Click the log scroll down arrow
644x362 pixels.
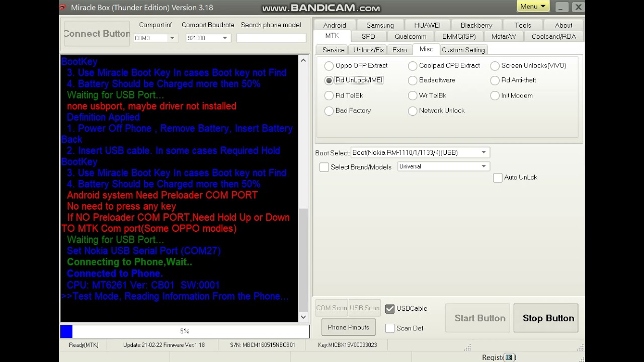tap(303, 317)
